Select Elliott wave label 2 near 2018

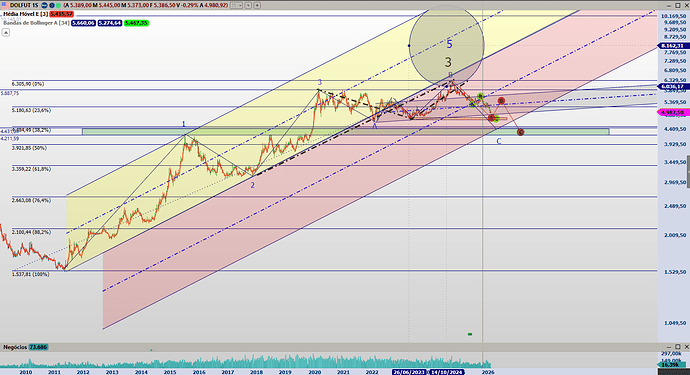tap(253, 185)
